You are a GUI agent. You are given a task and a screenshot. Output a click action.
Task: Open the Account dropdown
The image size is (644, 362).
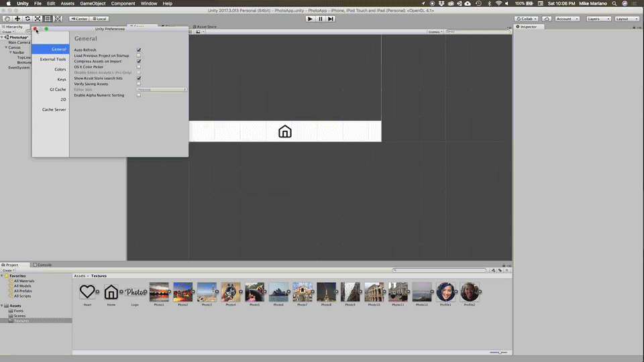point(567,19)
